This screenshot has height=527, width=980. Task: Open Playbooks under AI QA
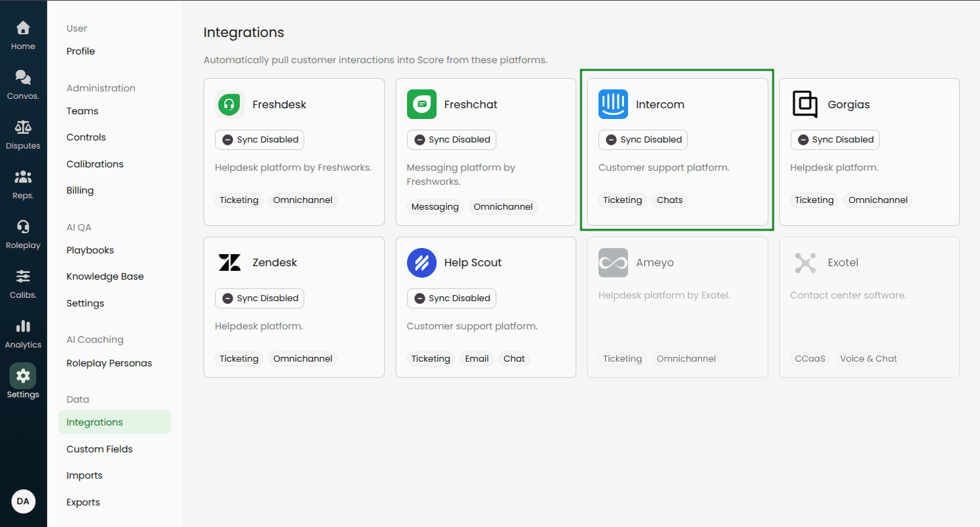[x=90, y=250]
